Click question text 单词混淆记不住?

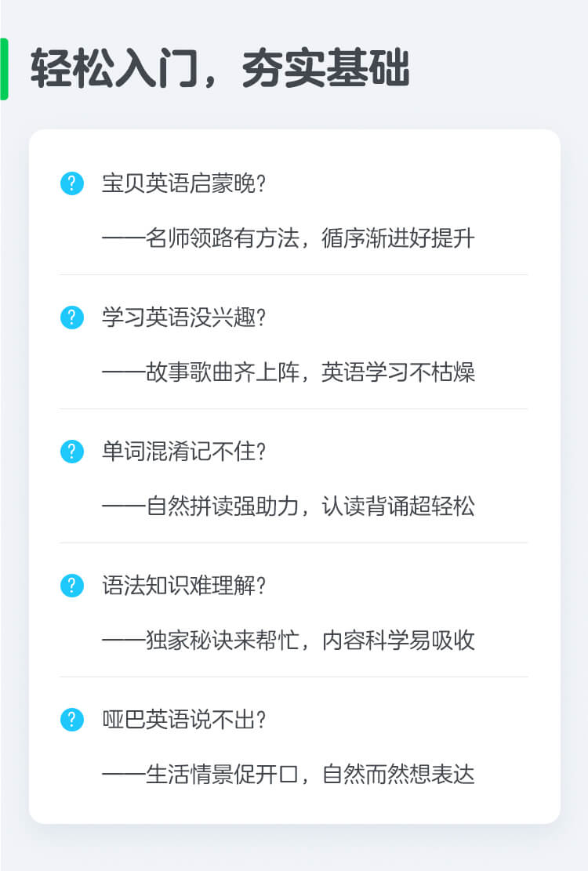(x=183, y=451)
